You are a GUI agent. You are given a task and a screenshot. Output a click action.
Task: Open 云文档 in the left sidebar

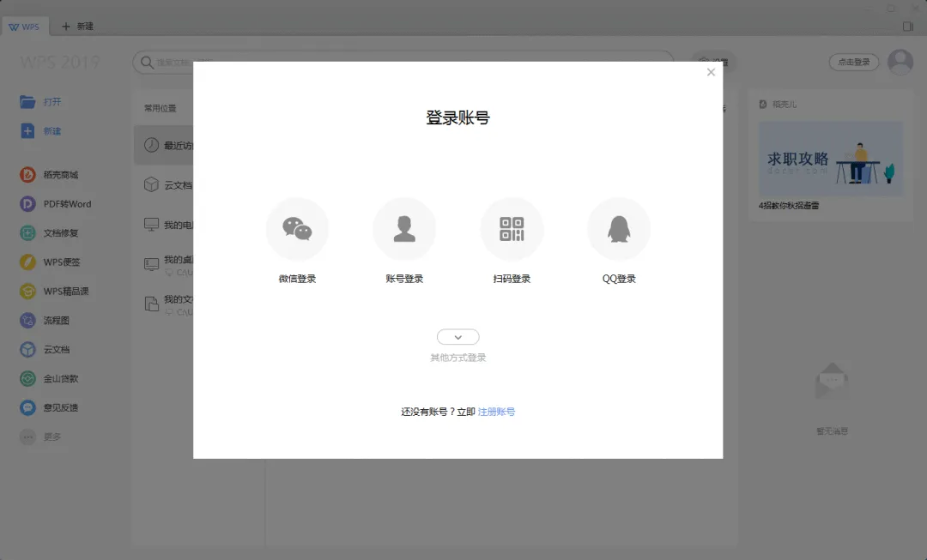[x=45, y=349]
